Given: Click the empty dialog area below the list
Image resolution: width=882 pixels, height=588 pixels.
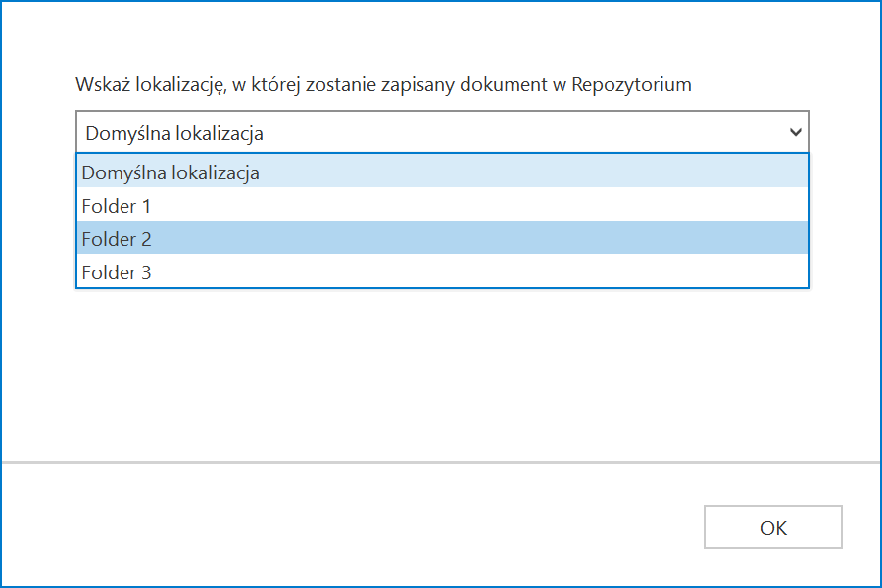Looking at the screenshot, I should (x=441, y=374).
